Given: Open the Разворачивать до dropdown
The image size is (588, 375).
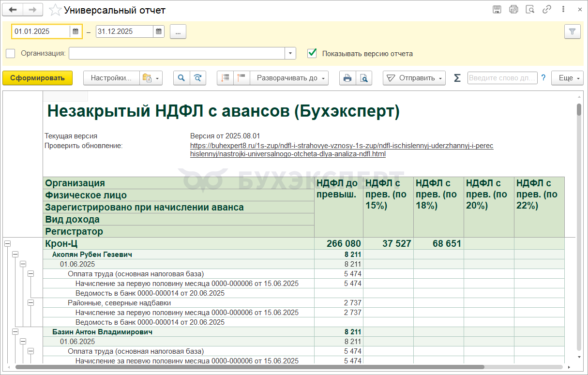Looking at the screenshot, I should coord(289,78).
